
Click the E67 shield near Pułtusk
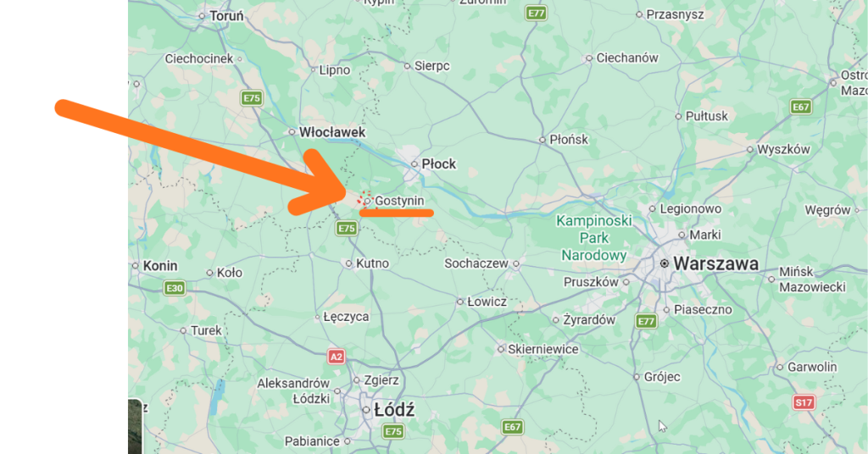[801, 107]
